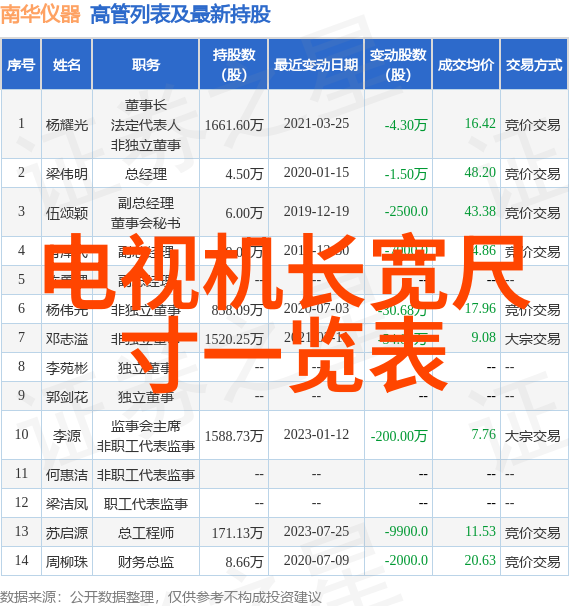Click the change amount -2000.0
The height and width of the screenshot is (606, 569).
(x=406, y=560)
